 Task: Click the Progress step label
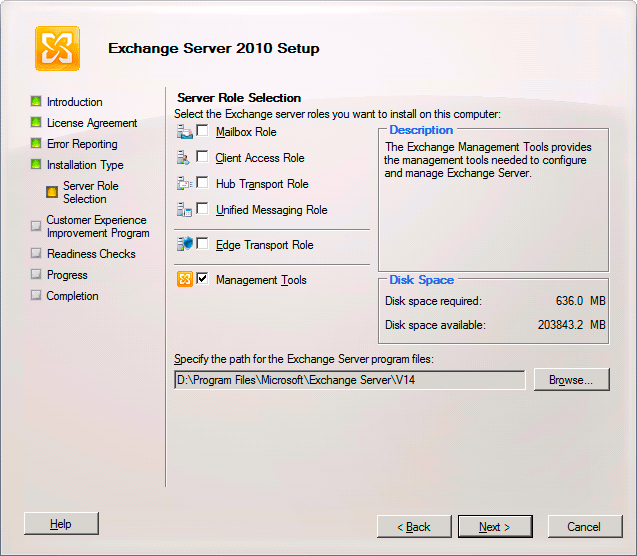pos(67,275)
